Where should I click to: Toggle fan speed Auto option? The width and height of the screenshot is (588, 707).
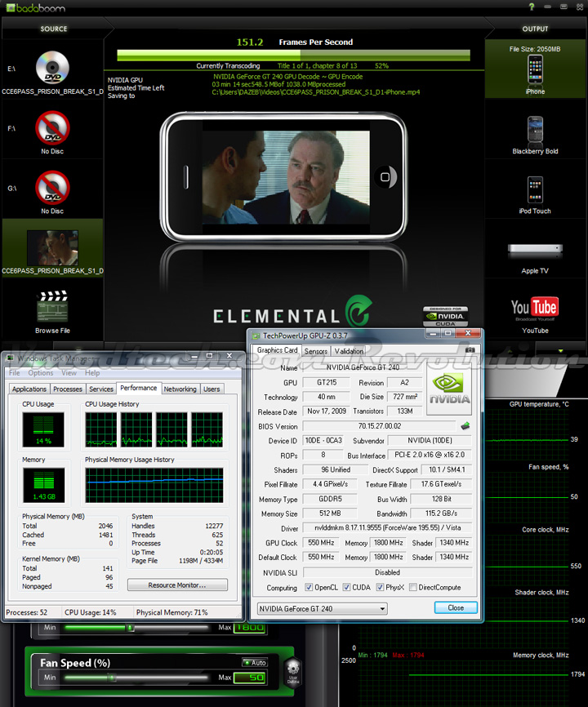click(x=255, y=662)
